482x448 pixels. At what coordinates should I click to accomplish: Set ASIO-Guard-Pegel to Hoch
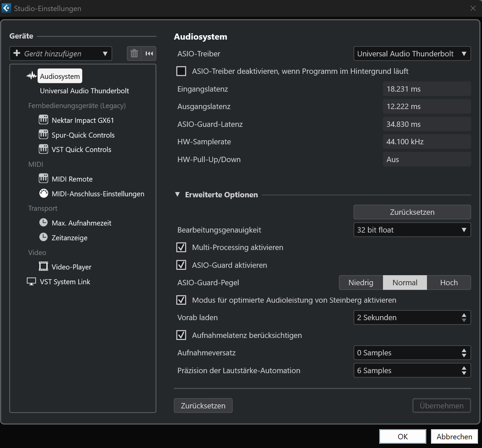click(449, 283)
